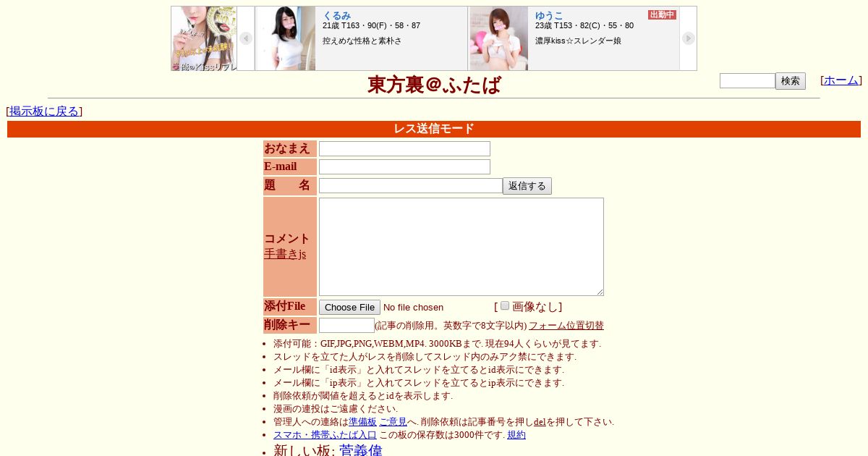Click the 添付File row label
The width and height of the screenshot is (868, 456).
[290, 307]
